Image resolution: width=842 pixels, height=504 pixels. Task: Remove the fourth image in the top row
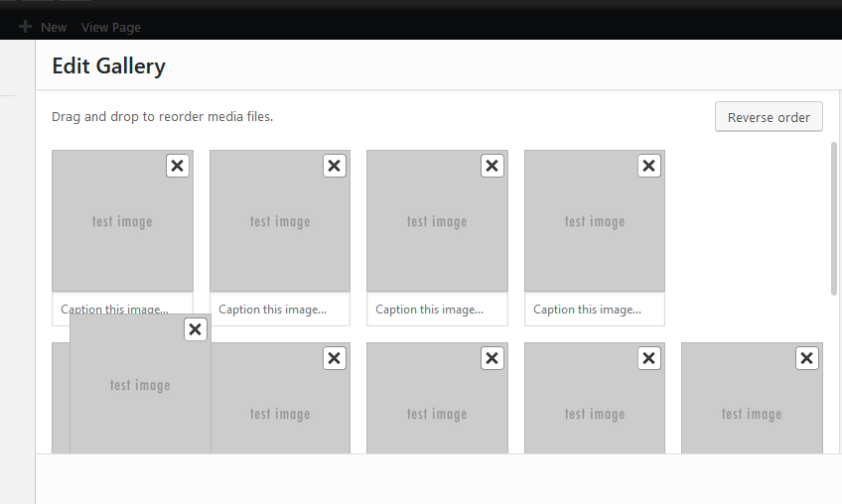(648, 166)
